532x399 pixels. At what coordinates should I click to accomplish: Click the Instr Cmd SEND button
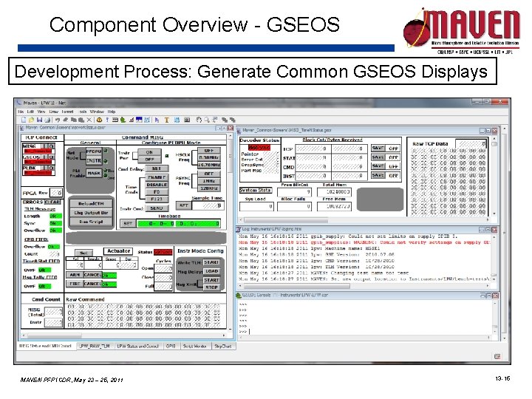(x=157, y=208)
